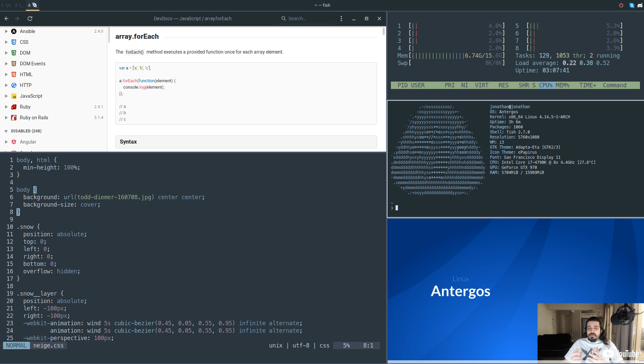Expand the DOM Events docs entry

click(6, 64)
